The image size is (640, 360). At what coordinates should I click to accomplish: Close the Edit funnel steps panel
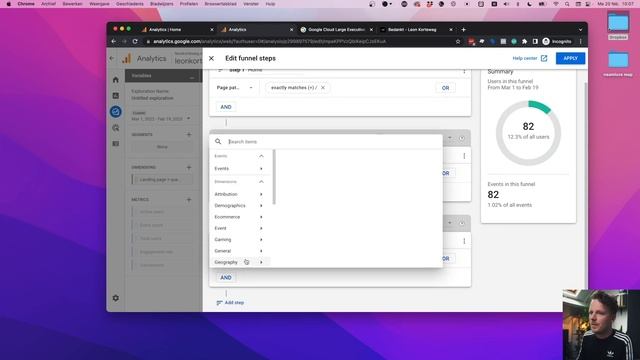(211, 58)
